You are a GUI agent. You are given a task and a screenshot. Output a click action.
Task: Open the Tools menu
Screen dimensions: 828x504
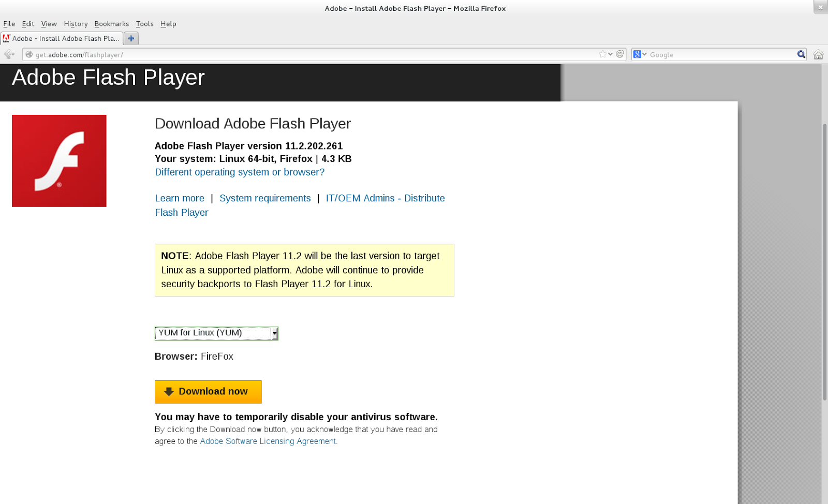tap(145, 24)
